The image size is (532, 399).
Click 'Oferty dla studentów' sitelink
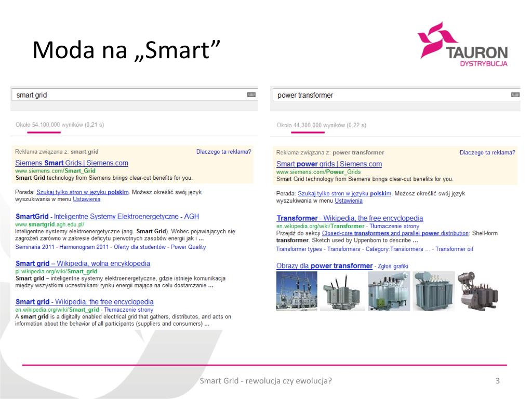pos(139,247)
